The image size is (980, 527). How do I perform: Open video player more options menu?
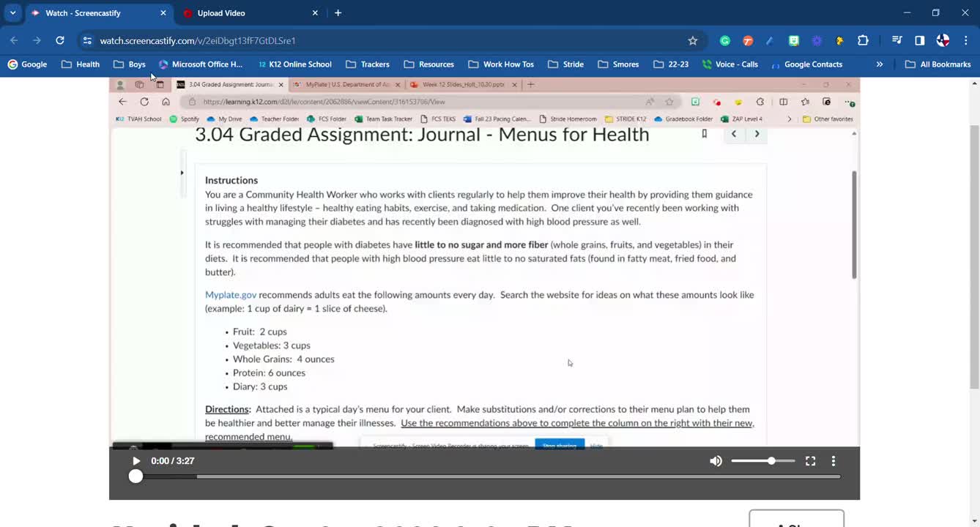(x=833, y=461)
